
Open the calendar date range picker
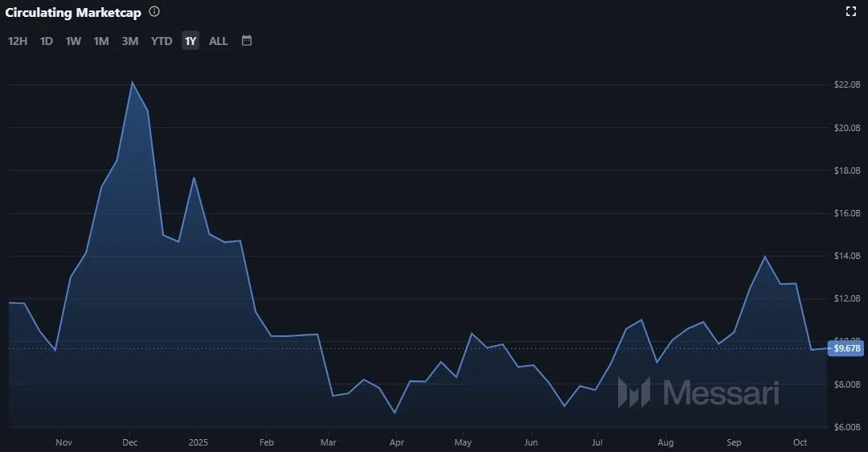247,40
